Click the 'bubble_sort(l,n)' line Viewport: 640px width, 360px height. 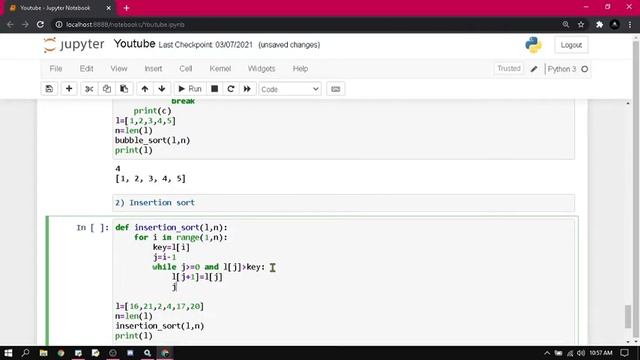pyautogui.click(x=153, y=140)
